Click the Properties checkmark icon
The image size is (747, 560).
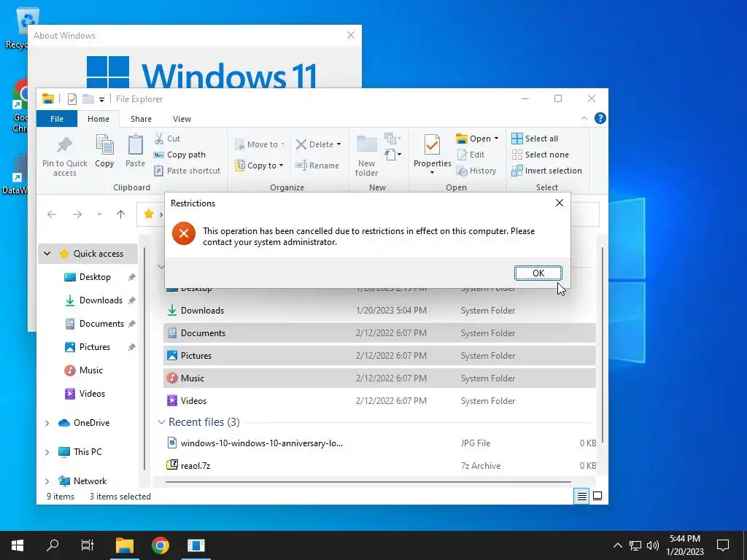[x=432, y=145]
